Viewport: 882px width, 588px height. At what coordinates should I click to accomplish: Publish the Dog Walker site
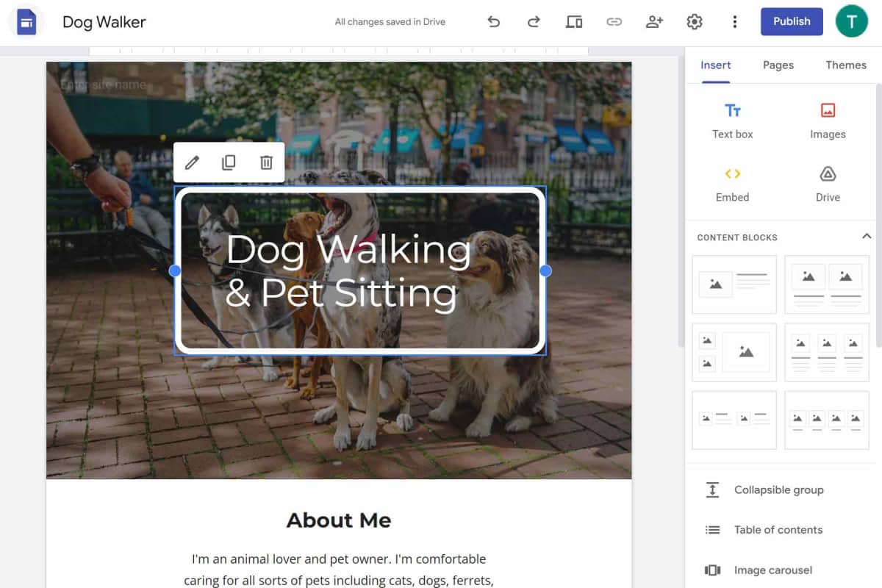tap(792, 21)
